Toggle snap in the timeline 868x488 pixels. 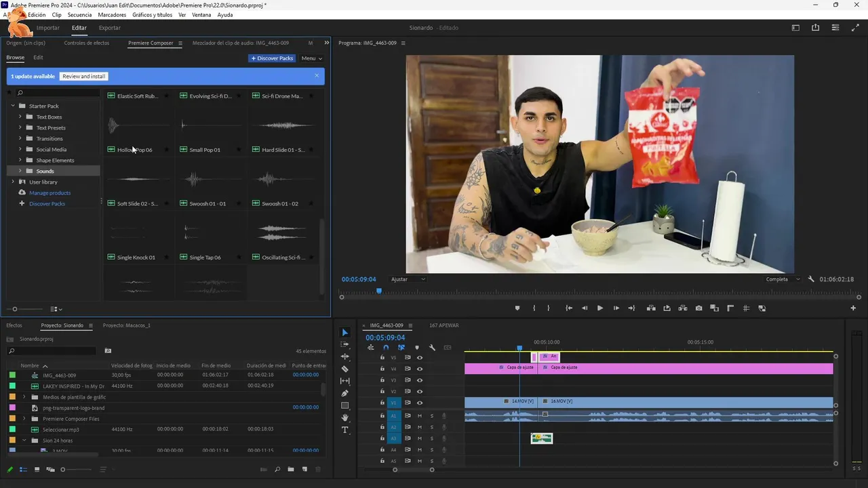(386, 348)
